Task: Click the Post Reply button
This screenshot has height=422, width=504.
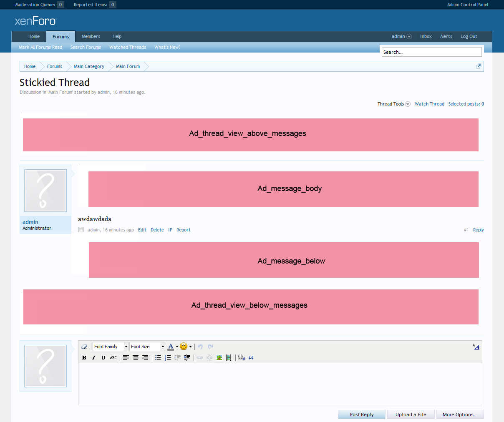Action: coord(362,414)
